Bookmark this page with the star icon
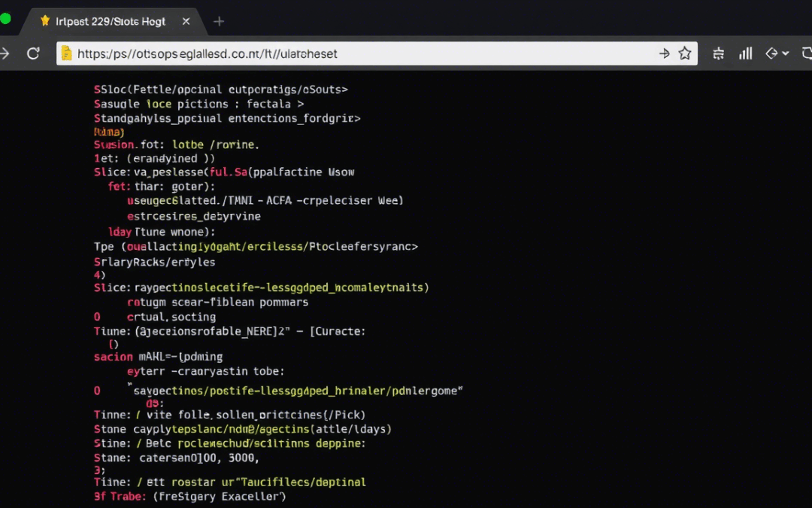Image resolution: width=812 pixels, height=508 pixels. pos(685,53)
